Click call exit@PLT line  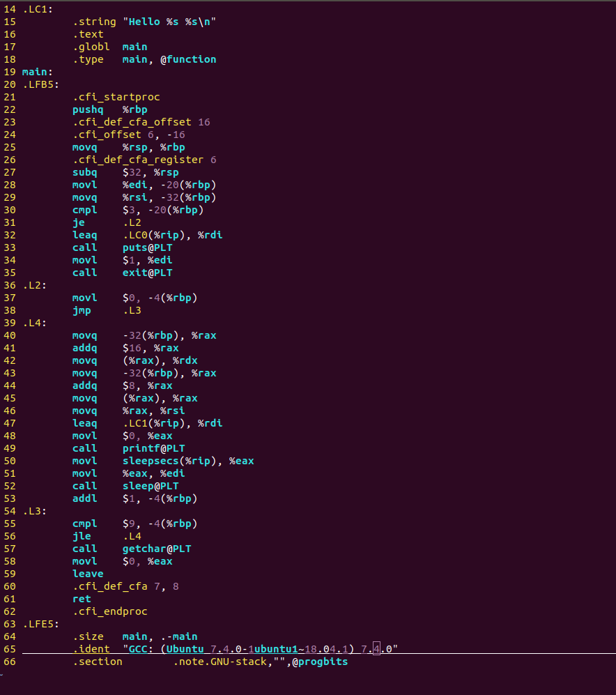click(x=123, y=273)
